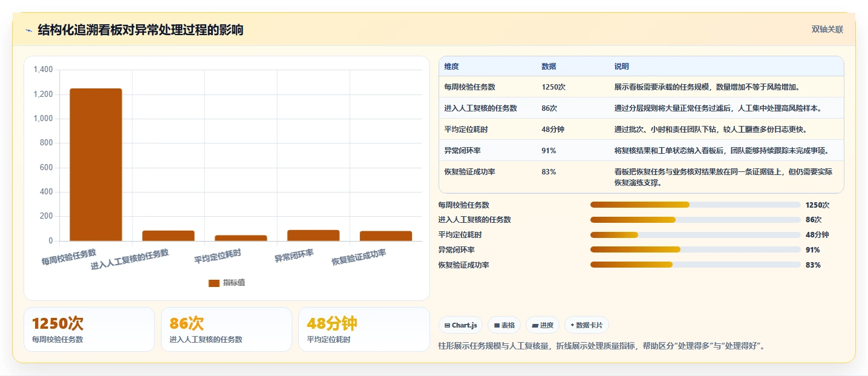Click the 进度 tag chip
868x376 pixels.
(543, 325)
